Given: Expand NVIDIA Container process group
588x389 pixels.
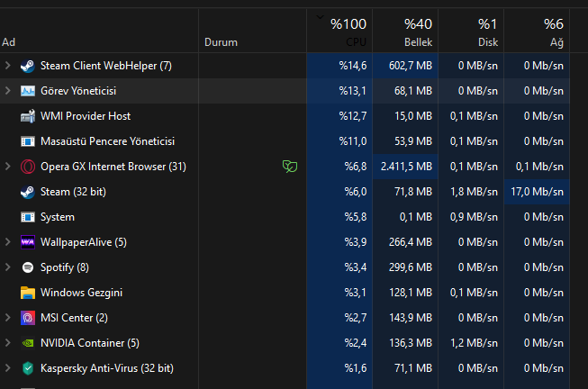Looking at the screenshot, I should tap(7, 343).
